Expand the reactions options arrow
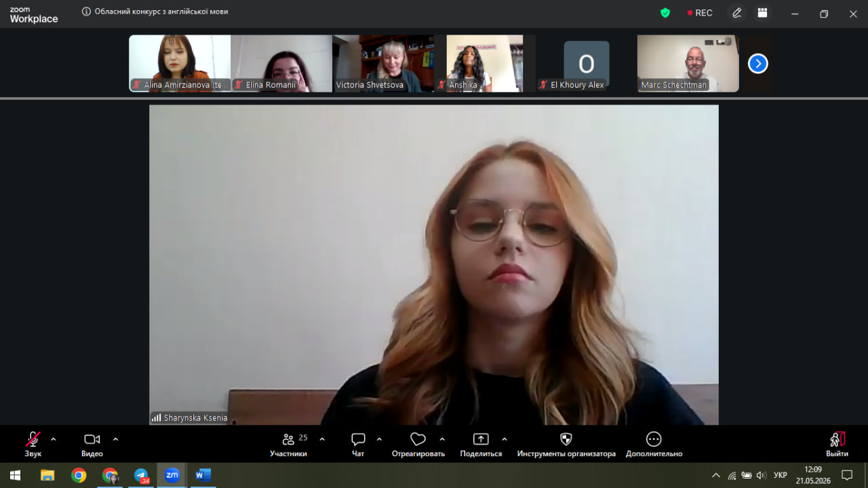868x488 pixels. tap(442, 439)
